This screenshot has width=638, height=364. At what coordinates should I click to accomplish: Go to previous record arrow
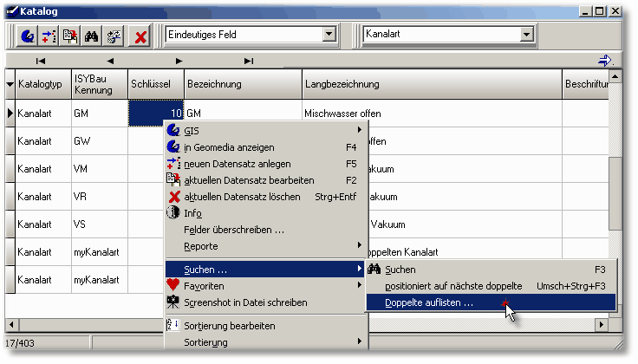[x=110, y=61]
